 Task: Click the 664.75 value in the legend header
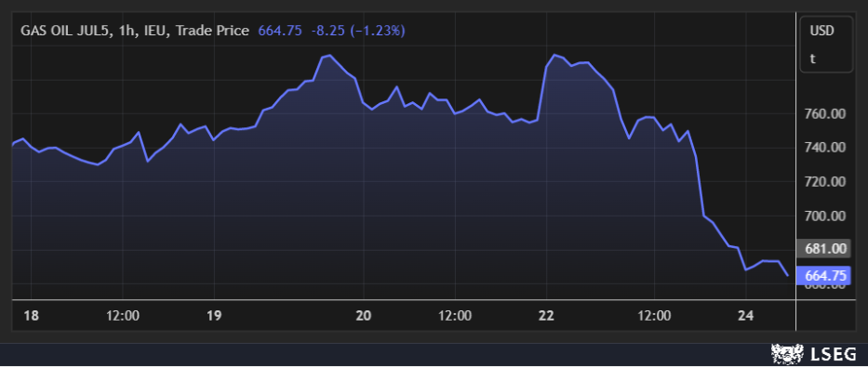[279, 31]
